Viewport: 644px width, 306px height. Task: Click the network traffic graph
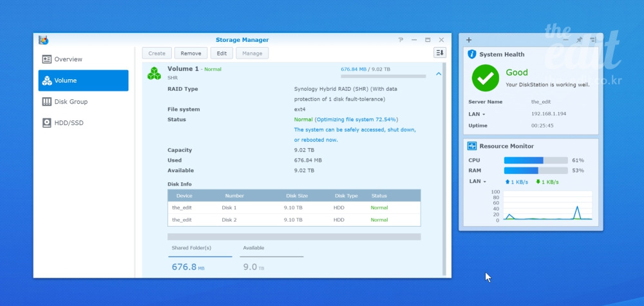[547, 205]
